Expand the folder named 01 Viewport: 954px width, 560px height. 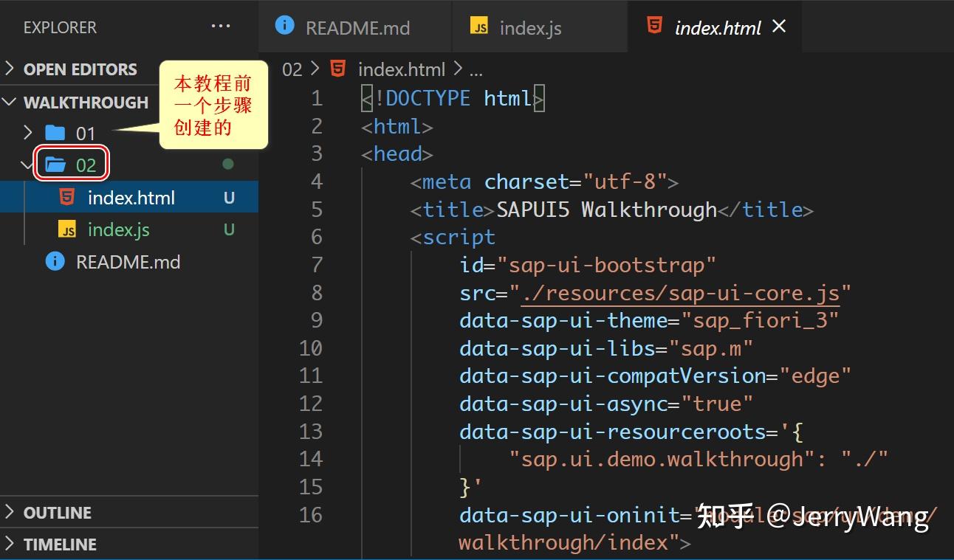click(x=27, y=133)
